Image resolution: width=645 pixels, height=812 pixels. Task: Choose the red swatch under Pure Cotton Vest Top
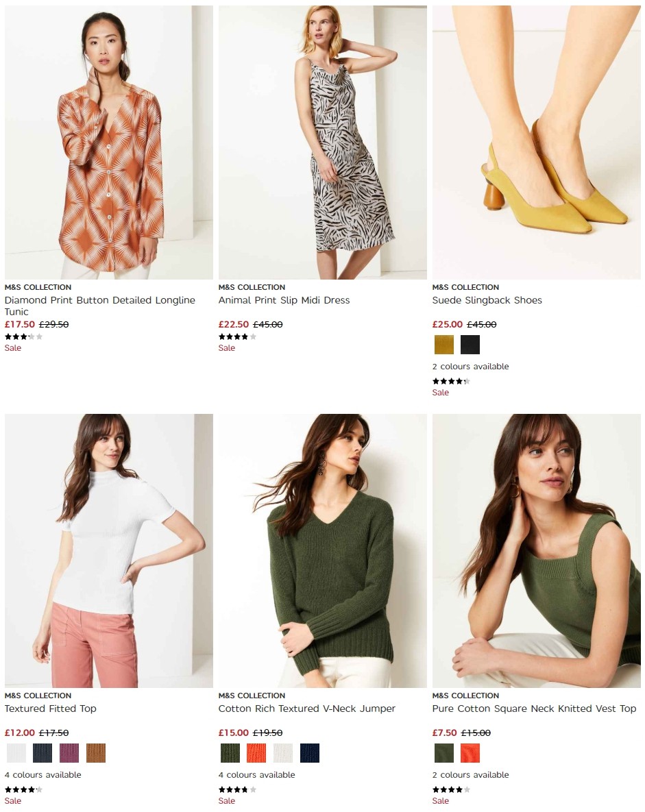tap(470, 753)
